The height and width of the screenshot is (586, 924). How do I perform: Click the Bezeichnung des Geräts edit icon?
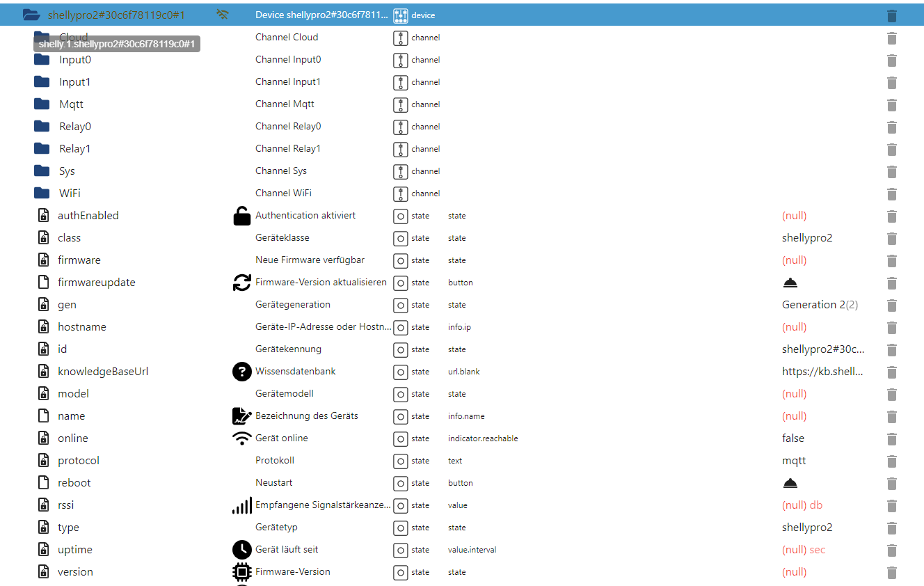pyautogui.click(x=241, y=416)
